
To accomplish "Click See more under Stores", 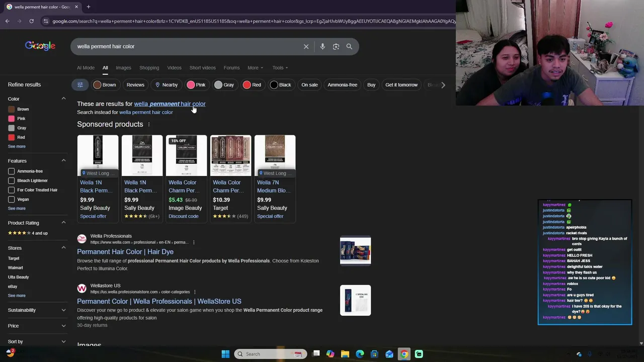I will point(17,296).
